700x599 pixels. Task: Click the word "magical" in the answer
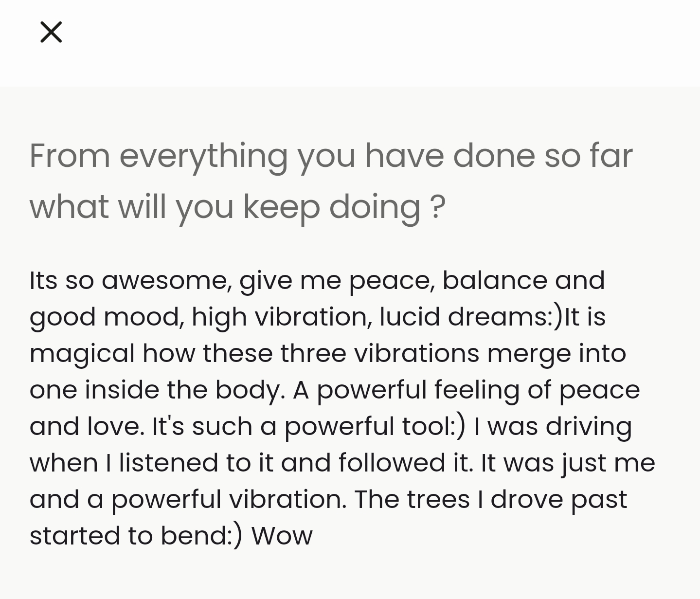click(x=82, y=353)
